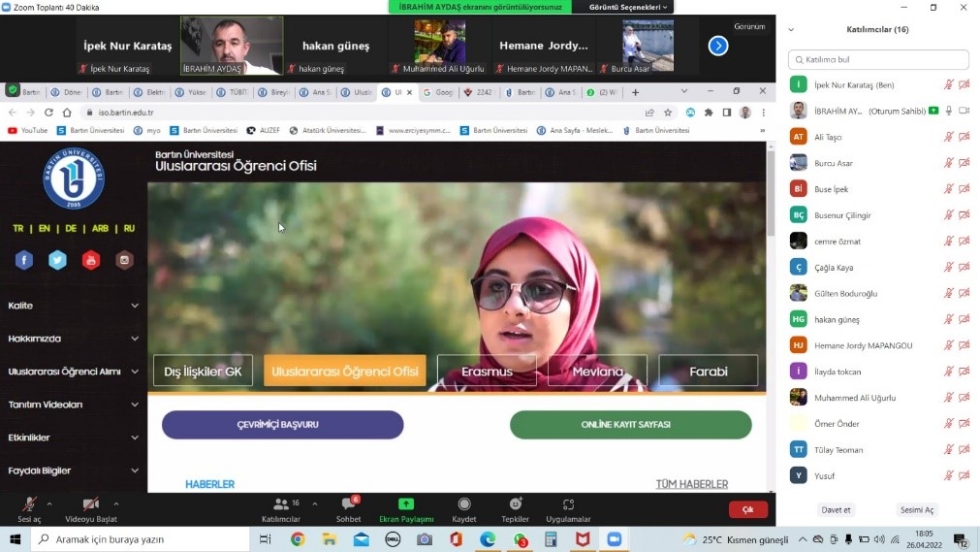Show next video thumbnails with blue arrow
Image resolution: width=980 pixels, height=552 pixels.
point(718,46)
